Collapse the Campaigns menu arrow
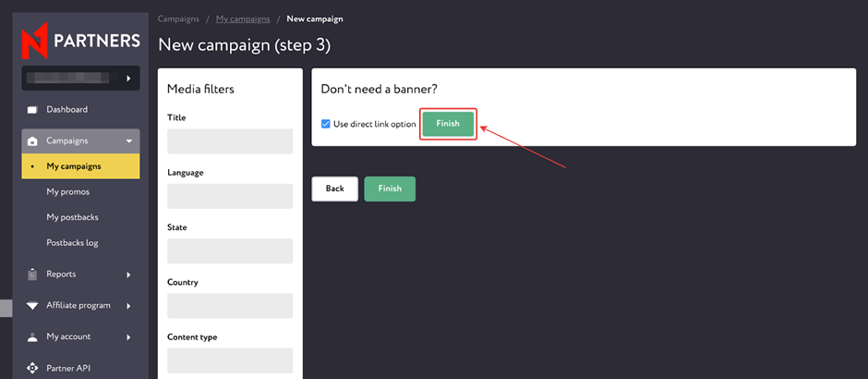This screenshot has height=379, width=868. [x=128, y=141]
